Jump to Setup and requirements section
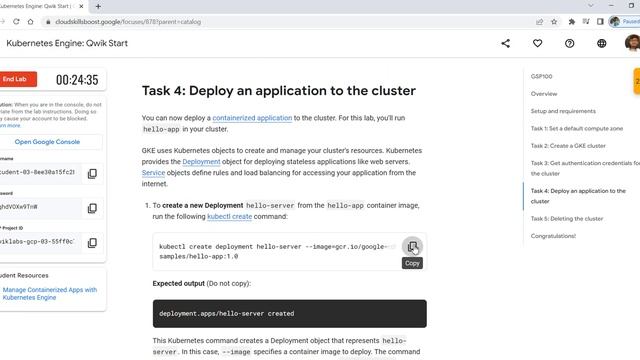The width and height of the screenshot is (640, 360). coord(563,111)
